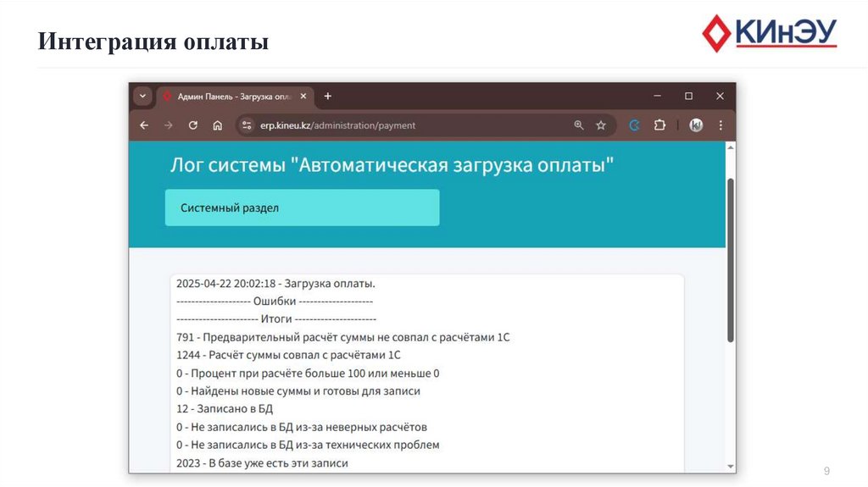Click the line about технических проблем
This screenshot has width=868, height=487.
tap(308, 445)
